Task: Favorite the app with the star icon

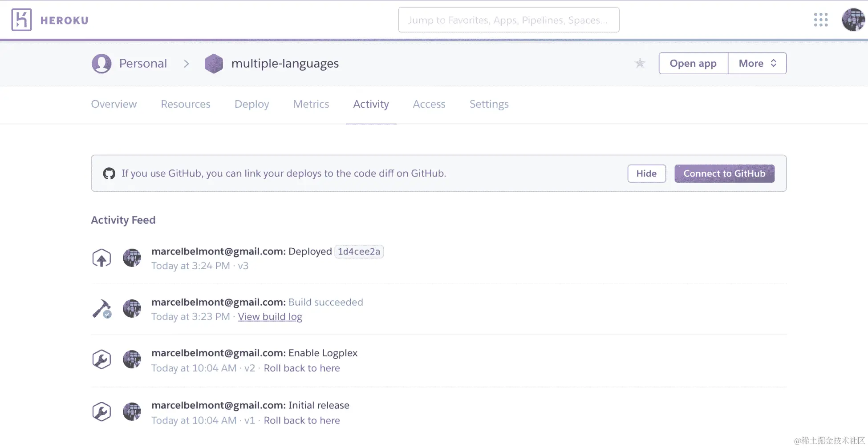Action: tap(640, 63)
